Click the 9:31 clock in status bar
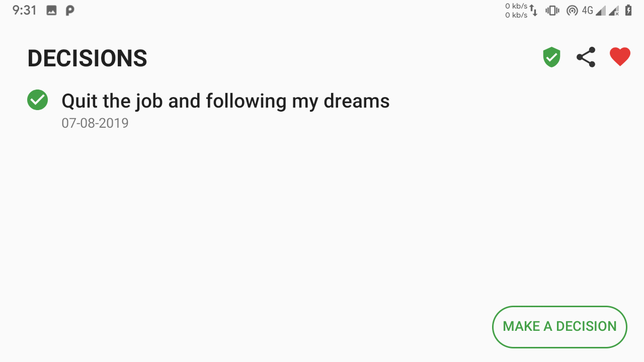This screenshot has height=362, width=644. [25, 11]
